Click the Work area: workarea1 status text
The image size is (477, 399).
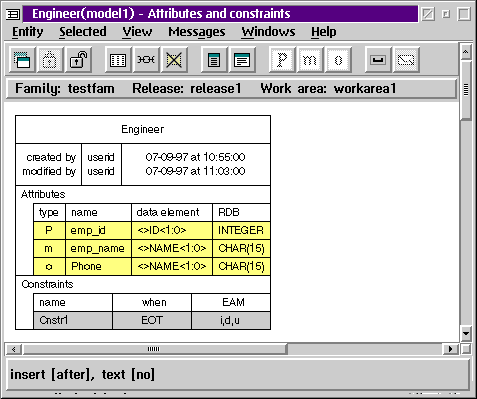point(328,89)
